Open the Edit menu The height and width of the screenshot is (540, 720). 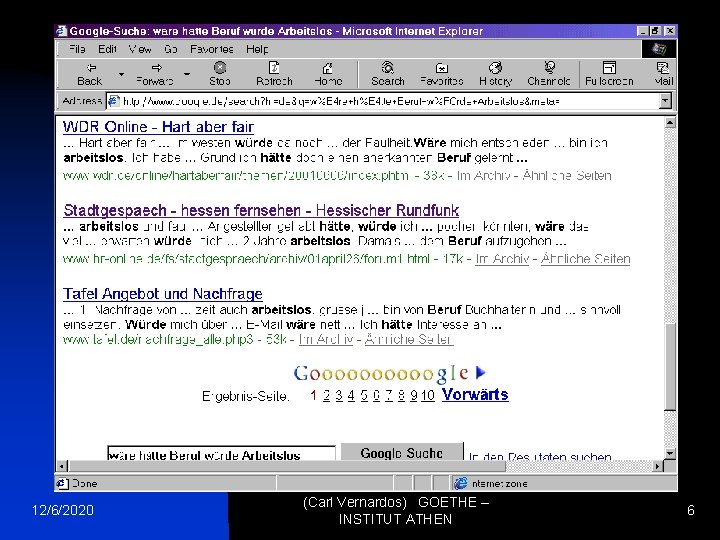coord(107,49)
